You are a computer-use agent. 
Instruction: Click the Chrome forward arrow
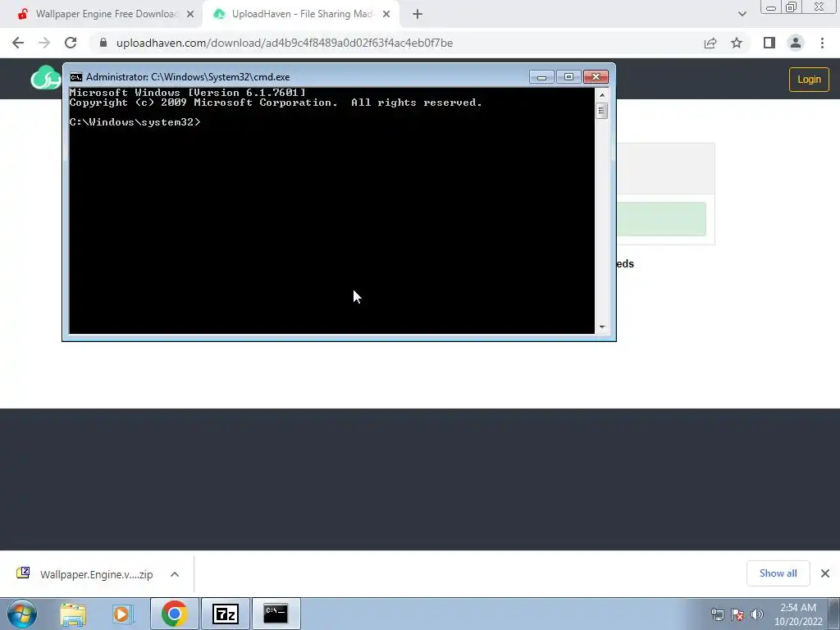tap(44, 43)
